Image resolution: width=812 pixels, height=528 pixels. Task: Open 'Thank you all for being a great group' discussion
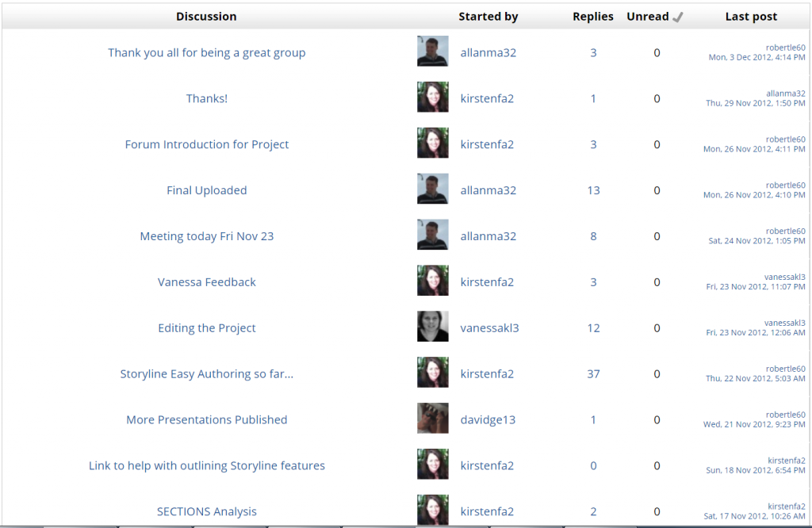207,53
